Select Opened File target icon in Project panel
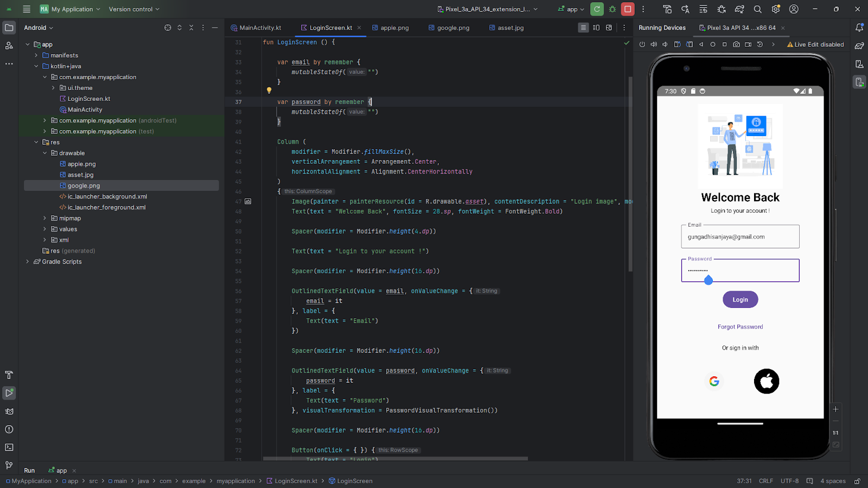Screen dimensions: 868x488 click(168, 28)
